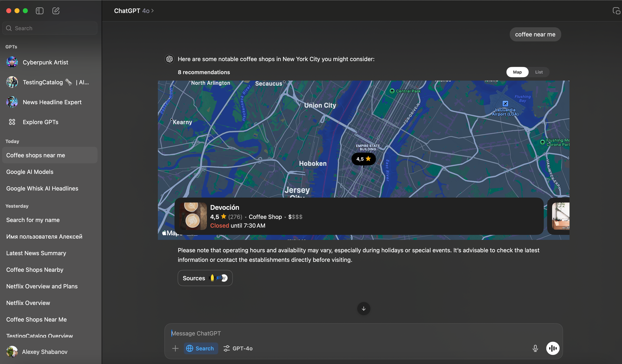Open Google AI Models chat
622x364 pixels.
[x=30, y=172]
